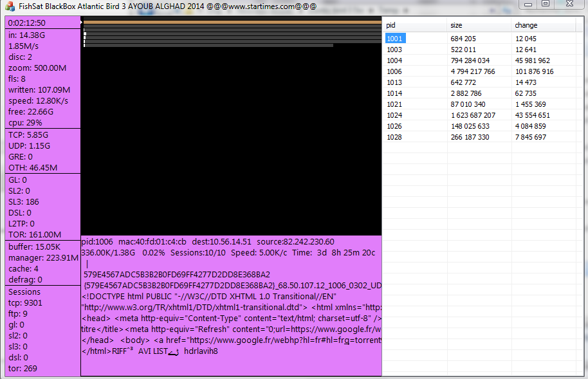The width and height of the screenshot is (588, 379).
Task: Click the TOR: 161.00M stat line
Action: pos(35,234)
